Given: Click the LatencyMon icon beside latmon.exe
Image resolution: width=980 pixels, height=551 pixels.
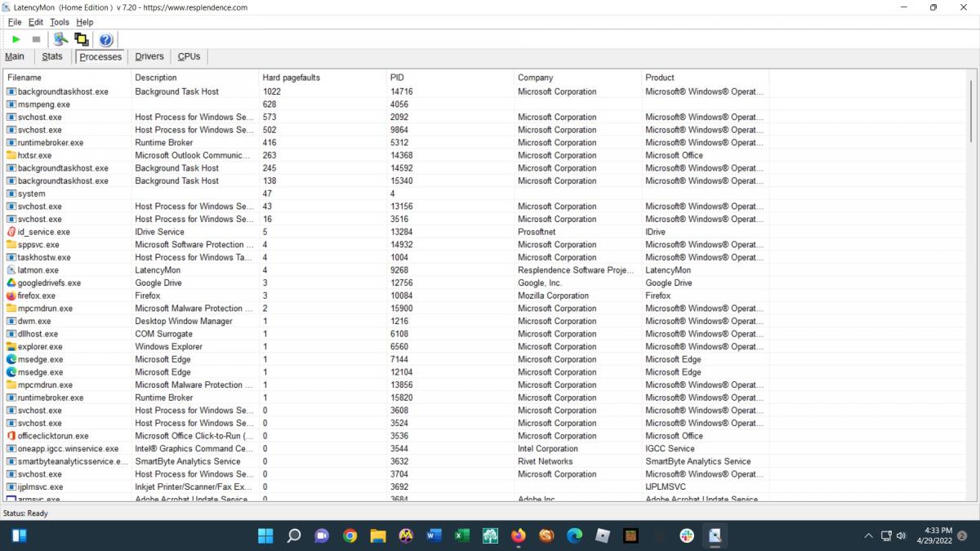Looking at the screenshot, I should 11,270.
